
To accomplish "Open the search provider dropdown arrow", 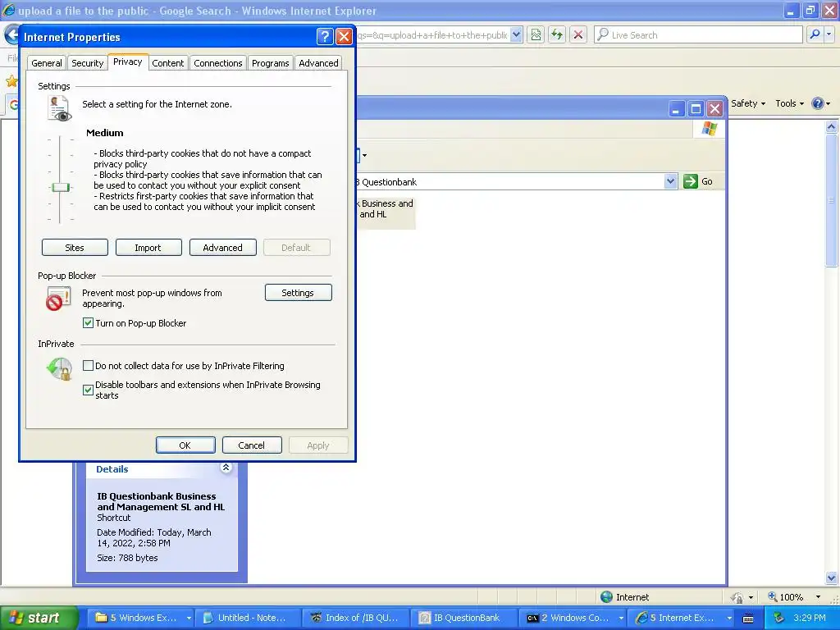I will 829,34.
